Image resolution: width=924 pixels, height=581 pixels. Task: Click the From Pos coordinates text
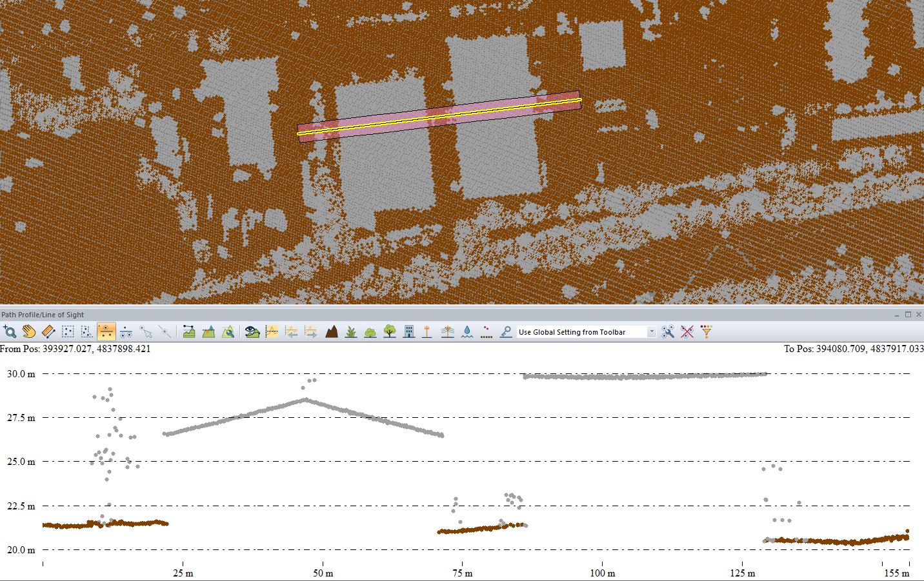75,349
